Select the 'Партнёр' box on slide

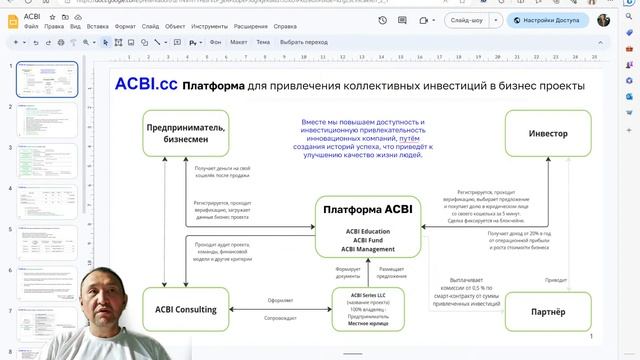[x=548, y=312]
